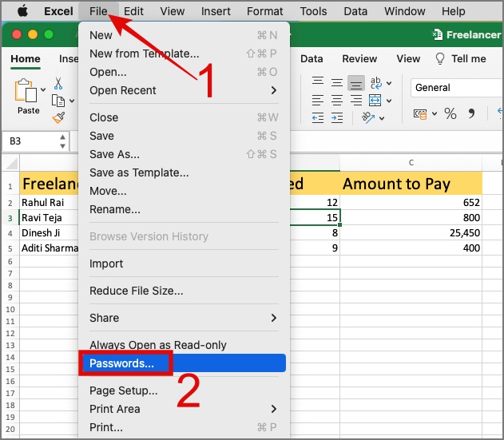Choose Print... menu entry
Image resolution: width=504 pixels, height=440 pixels.
(185, 427)
